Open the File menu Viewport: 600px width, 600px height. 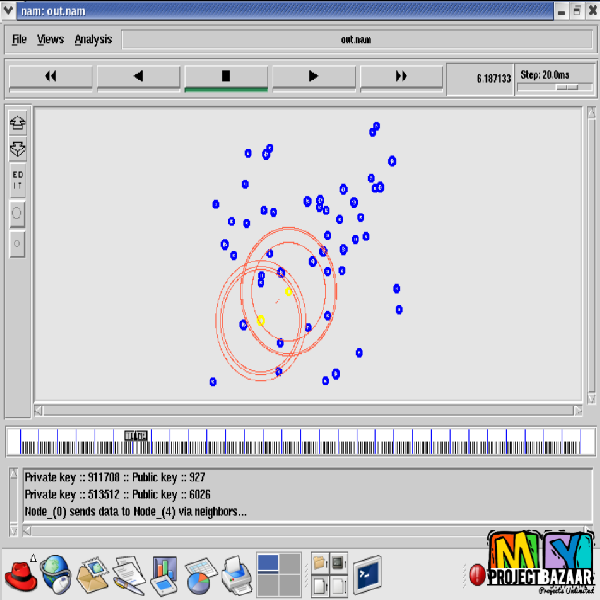click(x=19, y=39)
